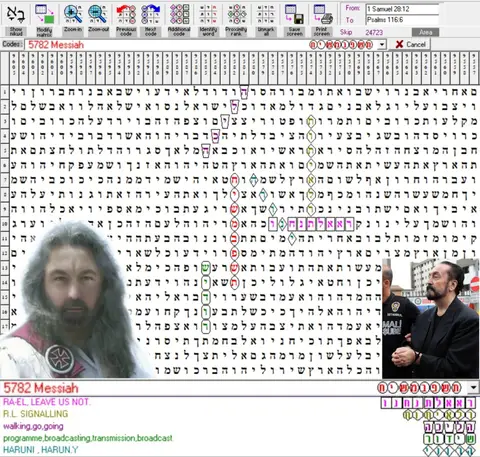
Task: Toggle the Show nikud tool
Action: click(x=16, y=19)
